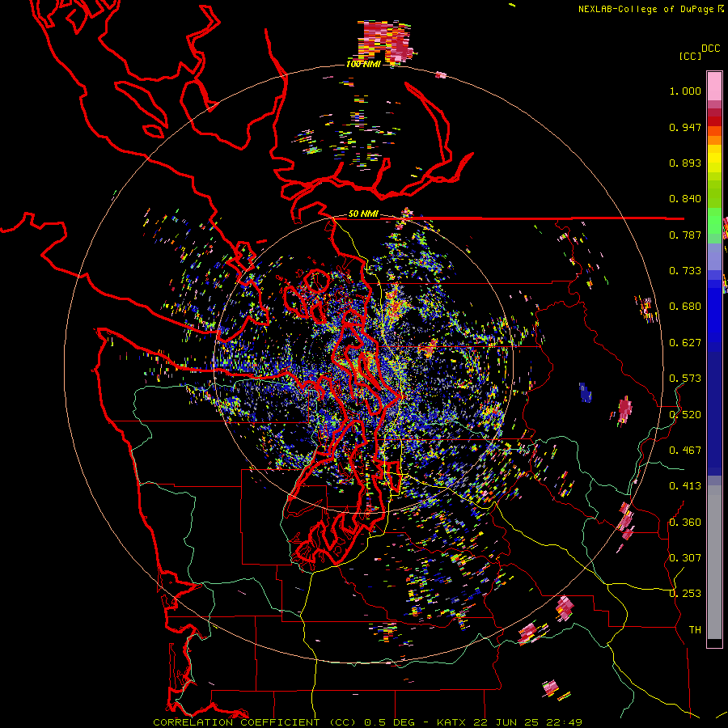The width and height of the screenshot is (728, 728).
Task: Select the 0.733 scale value
Action: point(685,271)
